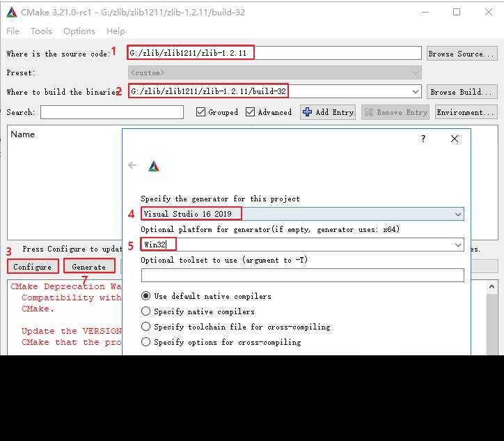The height and width of the screenshot is (441, 504).
Task: Click the "CMake Deprecation Wa" log line
Action: 66,286
